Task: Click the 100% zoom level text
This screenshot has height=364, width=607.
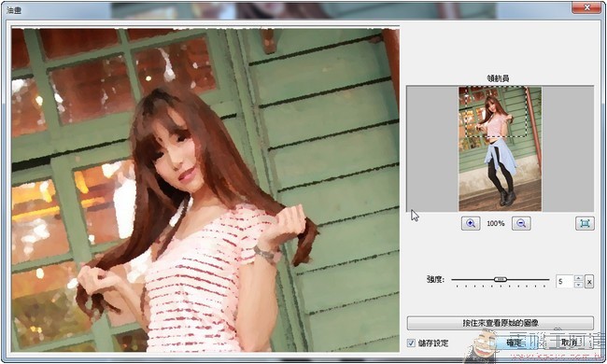Action: click(x=496, y=223)
